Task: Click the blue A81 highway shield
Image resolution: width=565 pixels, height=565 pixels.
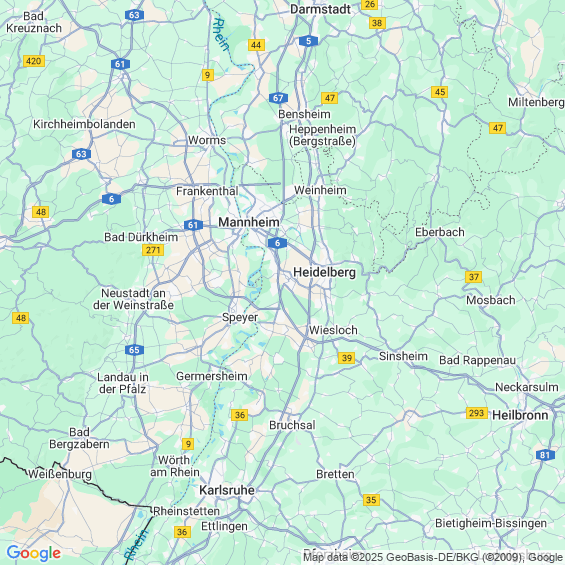Action: (545, 455)
